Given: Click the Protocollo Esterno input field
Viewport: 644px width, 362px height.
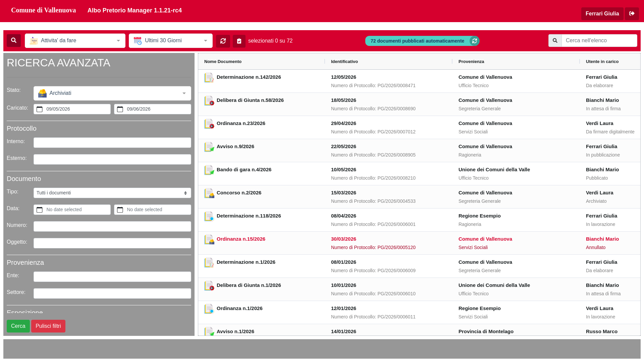Looking at the screenshot, I should click(112, 159).
